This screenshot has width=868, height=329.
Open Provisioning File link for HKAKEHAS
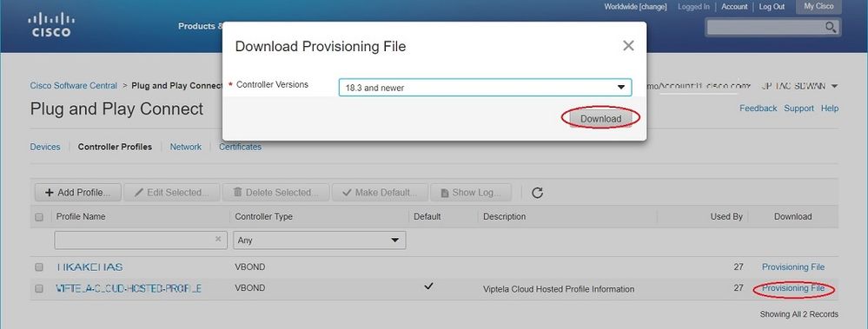point(793,267)
